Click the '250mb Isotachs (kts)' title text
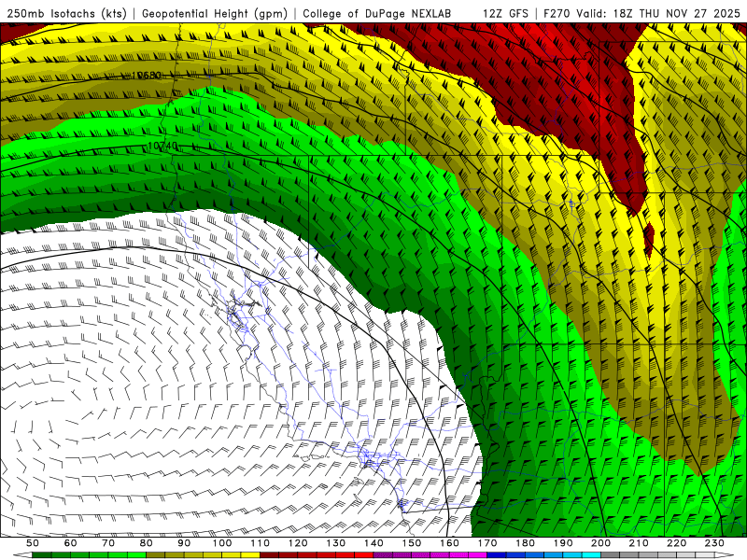 (67, 13)
